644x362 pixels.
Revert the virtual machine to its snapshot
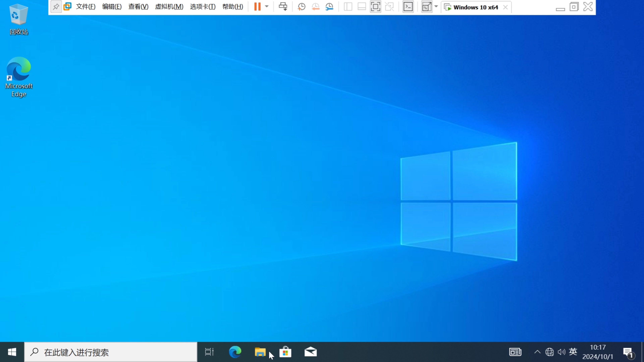point(315,7)
